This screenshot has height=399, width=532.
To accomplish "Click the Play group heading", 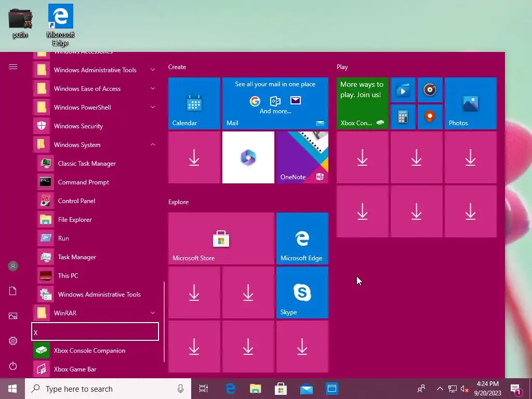I will point(342,67).
